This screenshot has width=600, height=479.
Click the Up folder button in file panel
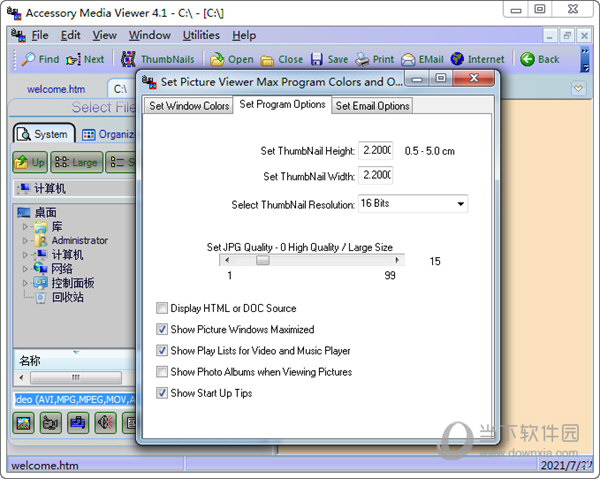[x=30, y=162]
